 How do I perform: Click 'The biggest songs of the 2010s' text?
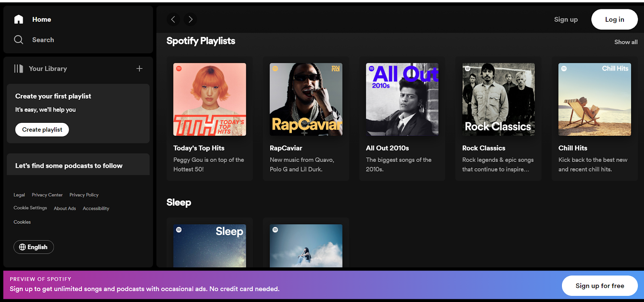(398, 165)
